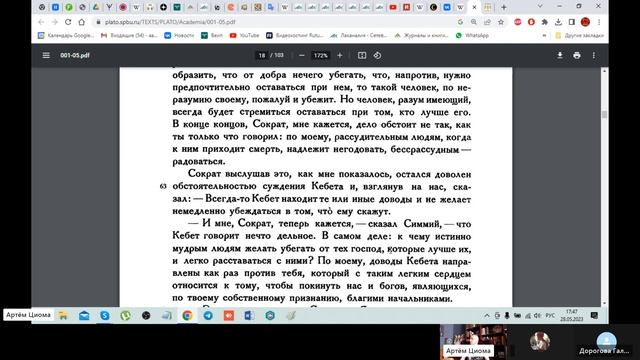Toggle the PDF sidebar menu button
640x360 pixels.
[x=46, y=55]
